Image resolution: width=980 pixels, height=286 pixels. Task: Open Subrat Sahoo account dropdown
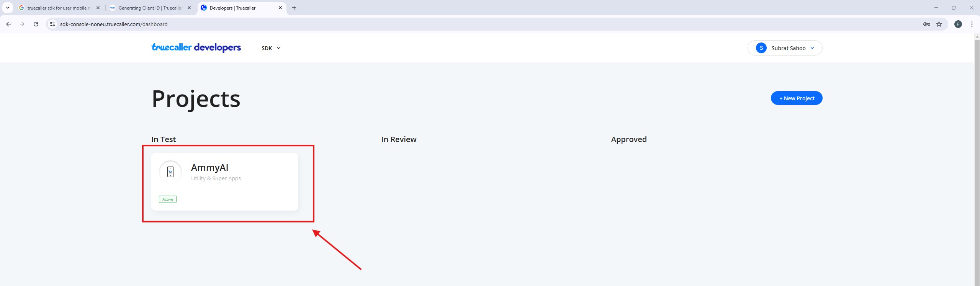(789, 48)
